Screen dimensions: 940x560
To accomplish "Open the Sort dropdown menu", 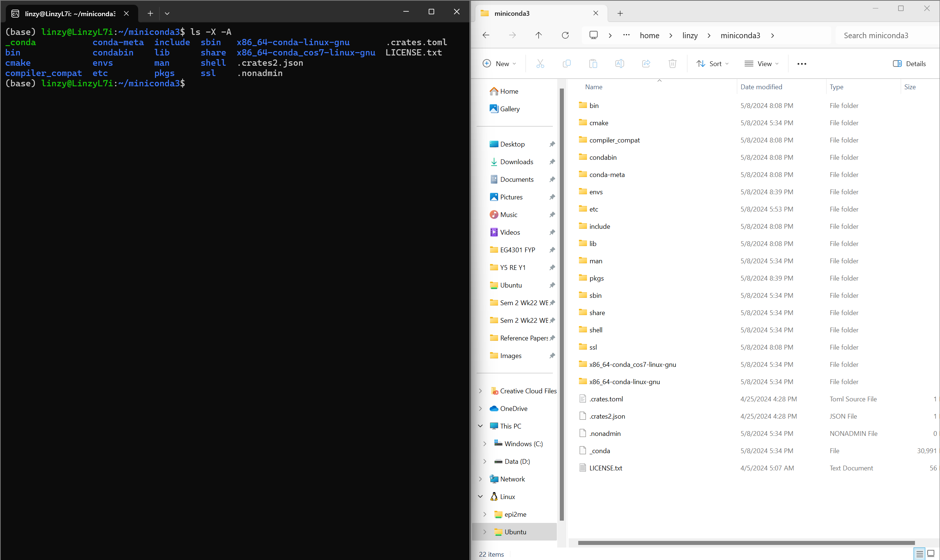I will pyautogui.click(x=713, y=64).
